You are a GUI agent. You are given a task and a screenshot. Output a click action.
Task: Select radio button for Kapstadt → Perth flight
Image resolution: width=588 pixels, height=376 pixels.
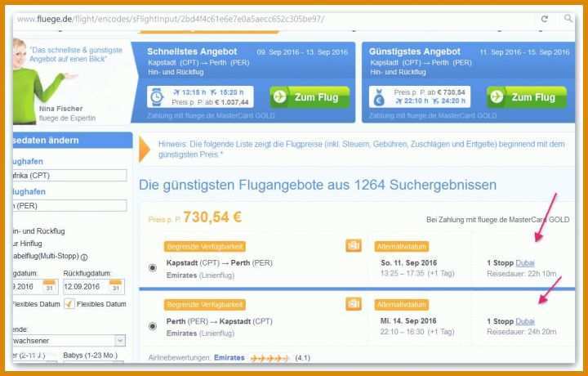[153, 267]
